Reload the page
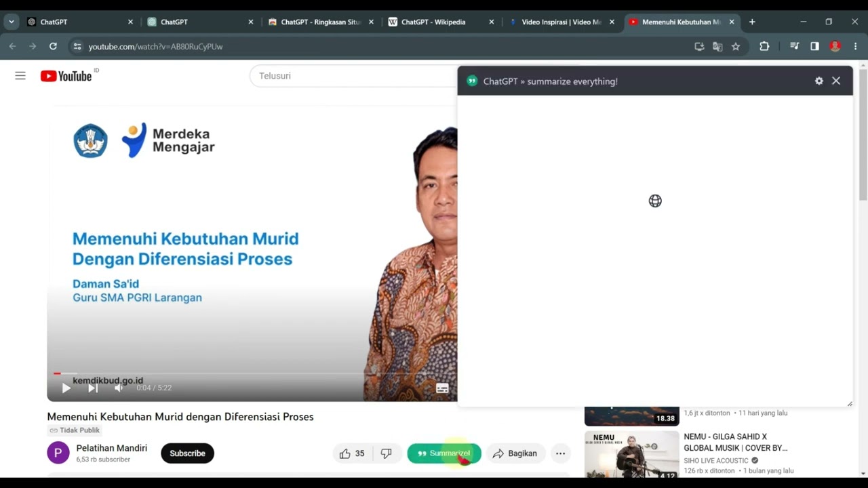This screenshot has height=488, width=868. click(53, 46)
